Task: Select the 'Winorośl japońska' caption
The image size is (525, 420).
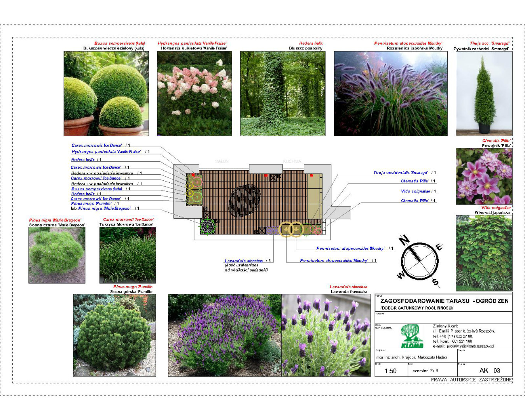Action: click(492, 213)
